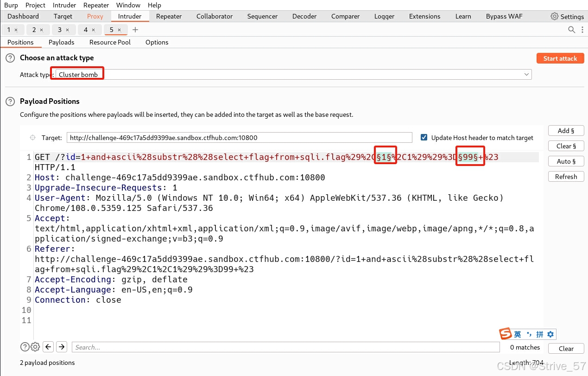The height and width of the screenshot is (376, 588).
Task: Click the Connection: close header line
Action: (x=78, y=300)
